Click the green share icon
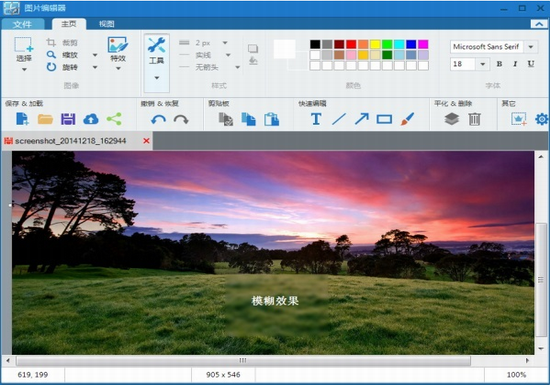550x385 pixels. (114, 119)
